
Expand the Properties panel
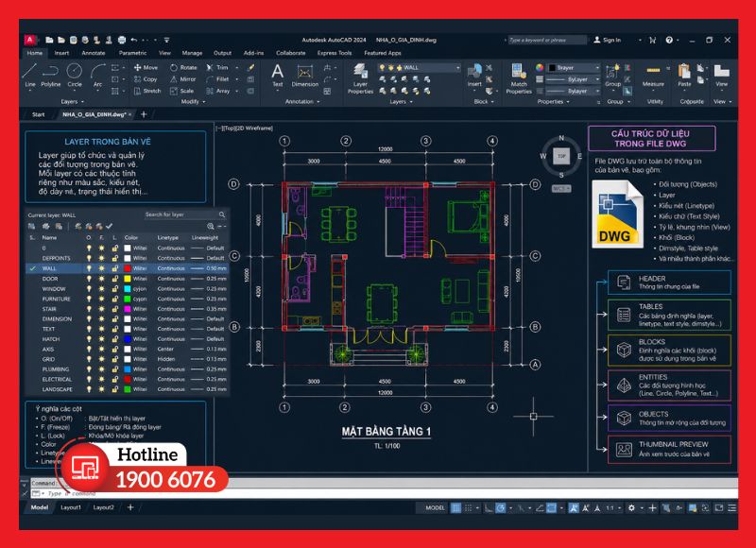coord(553,102)
